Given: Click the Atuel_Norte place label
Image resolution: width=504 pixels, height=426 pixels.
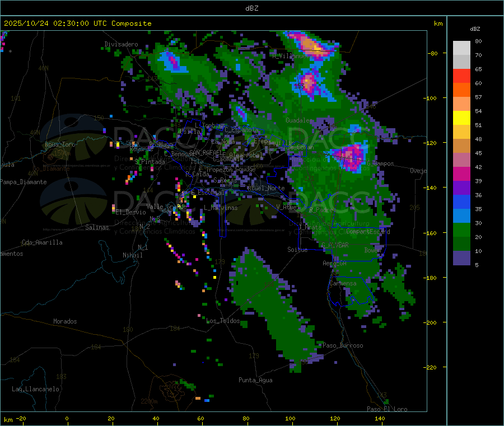Looking at the screenshot, I should click(266, 188).
